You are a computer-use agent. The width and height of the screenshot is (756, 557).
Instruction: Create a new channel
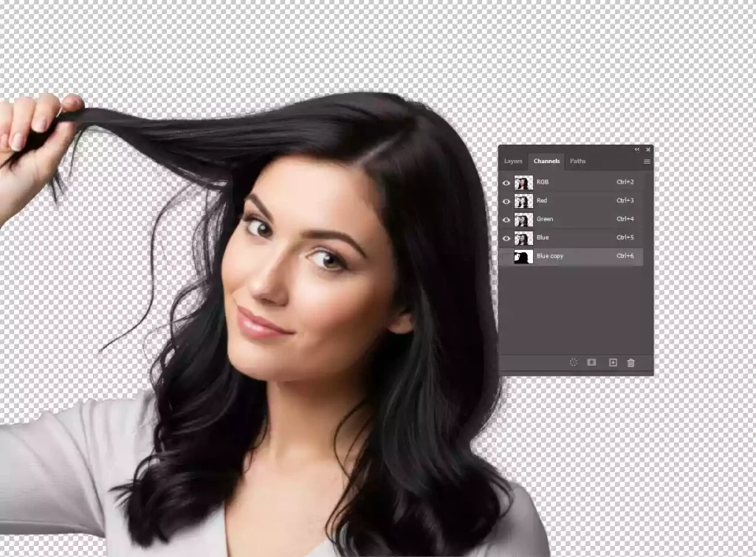pos(613,361)
